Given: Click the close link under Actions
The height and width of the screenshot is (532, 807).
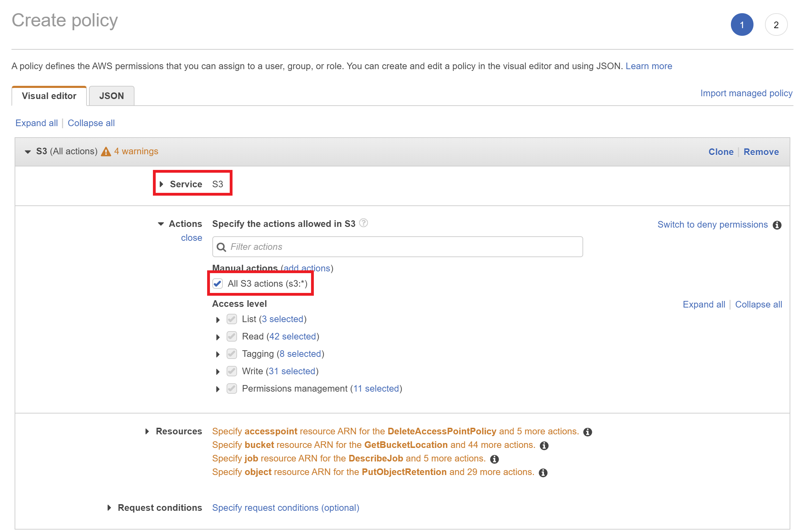Looking at the screenshot, I should (191, 238).
